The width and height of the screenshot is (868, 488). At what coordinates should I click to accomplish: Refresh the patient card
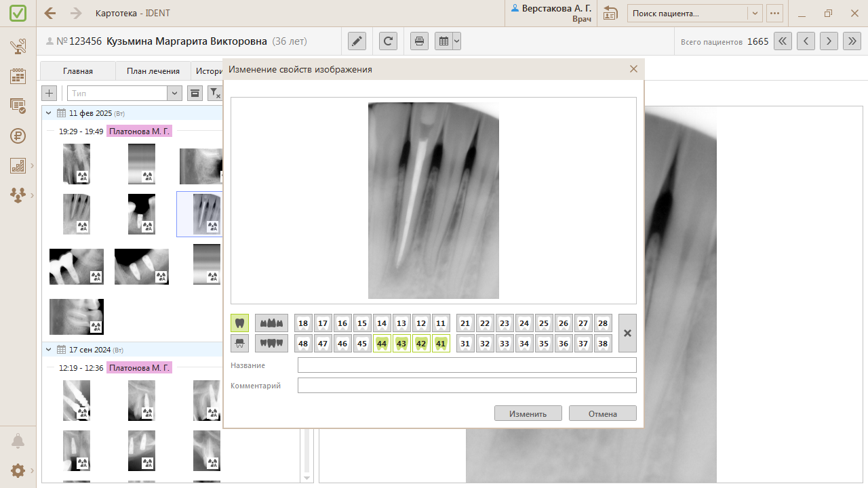click(x=388, y=41)
